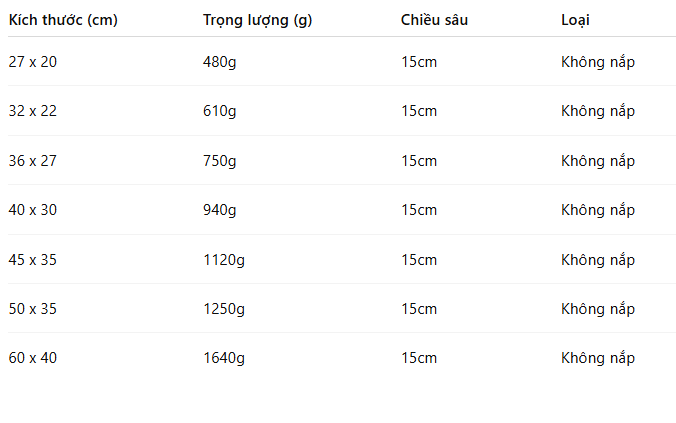
Task: Click the 'Kích thước (cm)' column header
Action: (63, 20)
